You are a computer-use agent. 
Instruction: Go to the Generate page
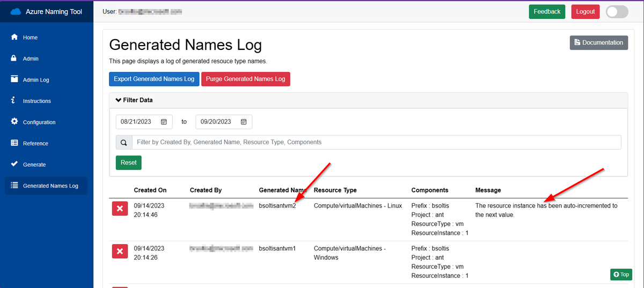46,165
